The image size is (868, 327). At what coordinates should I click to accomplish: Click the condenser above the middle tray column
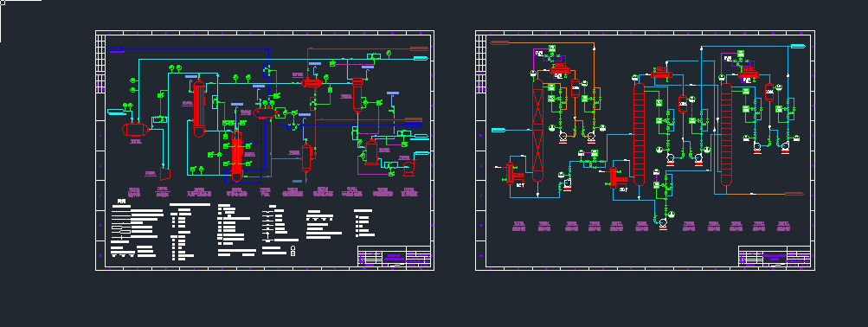[661, 74]
